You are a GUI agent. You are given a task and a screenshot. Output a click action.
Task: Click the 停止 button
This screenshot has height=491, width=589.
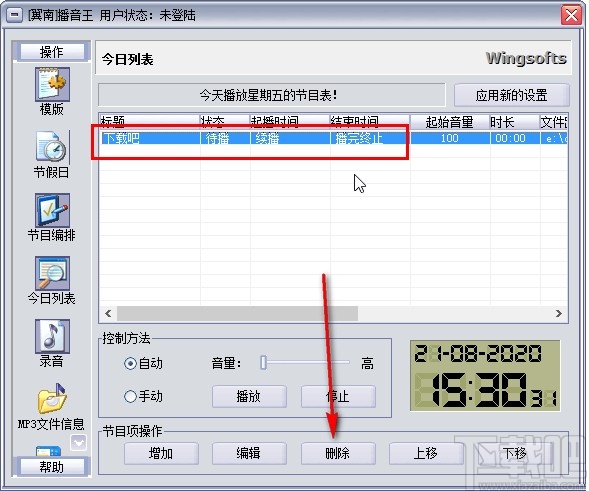[x=338, y=396]
